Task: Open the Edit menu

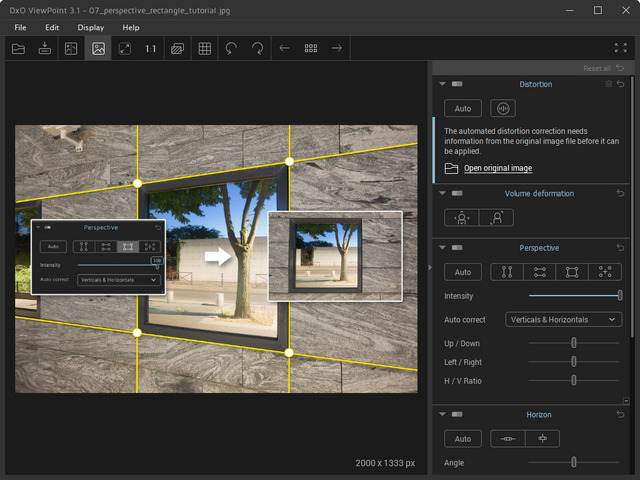Action: click(x=52, y=27)
